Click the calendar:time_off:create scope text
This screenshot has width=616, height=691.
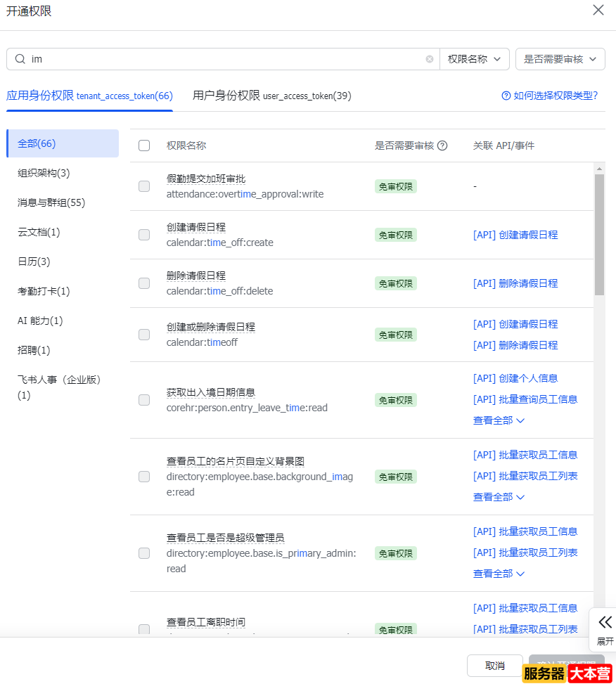pos(219,243)
